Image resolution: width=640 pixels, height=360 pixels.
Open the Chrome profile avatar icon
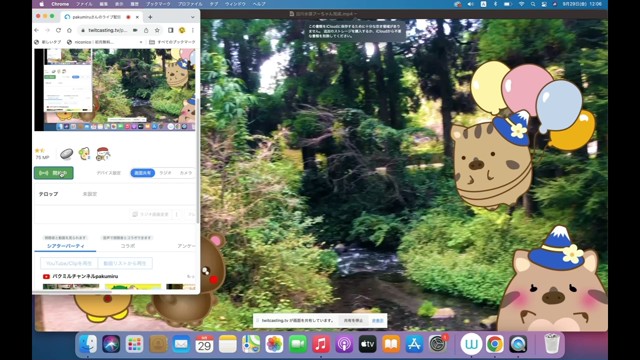click(x=182, y=30)
